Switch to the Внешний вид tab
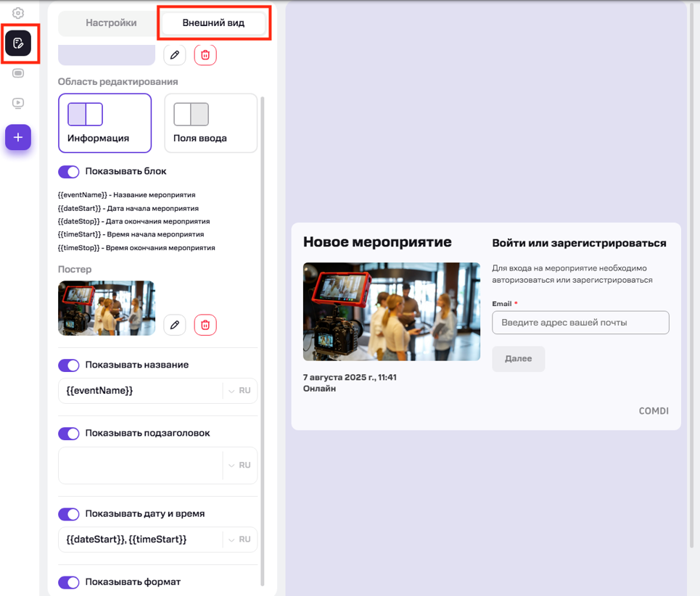 pos(213,22)
